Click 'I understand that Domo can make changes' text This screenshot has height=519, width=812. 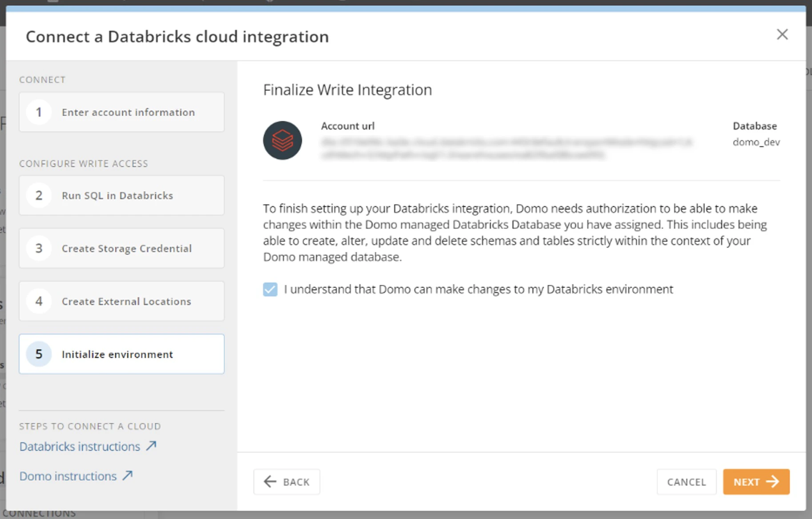[x=478, y=289]
